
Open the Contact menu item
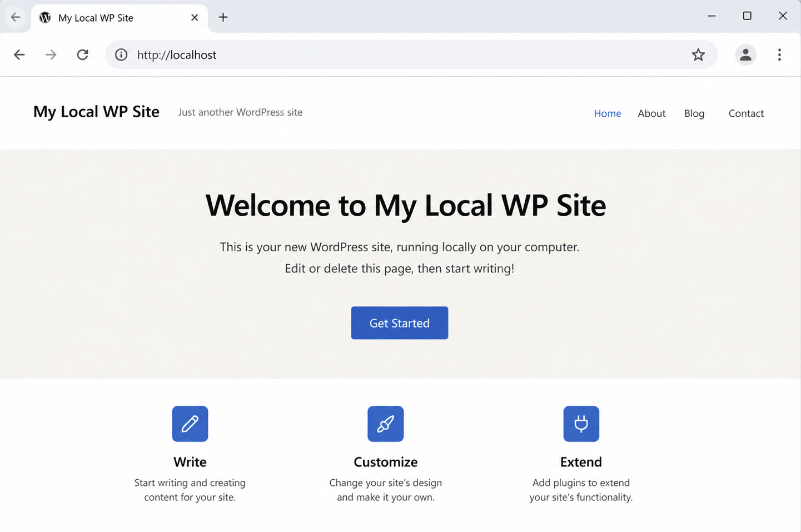(x=746, y=113)
